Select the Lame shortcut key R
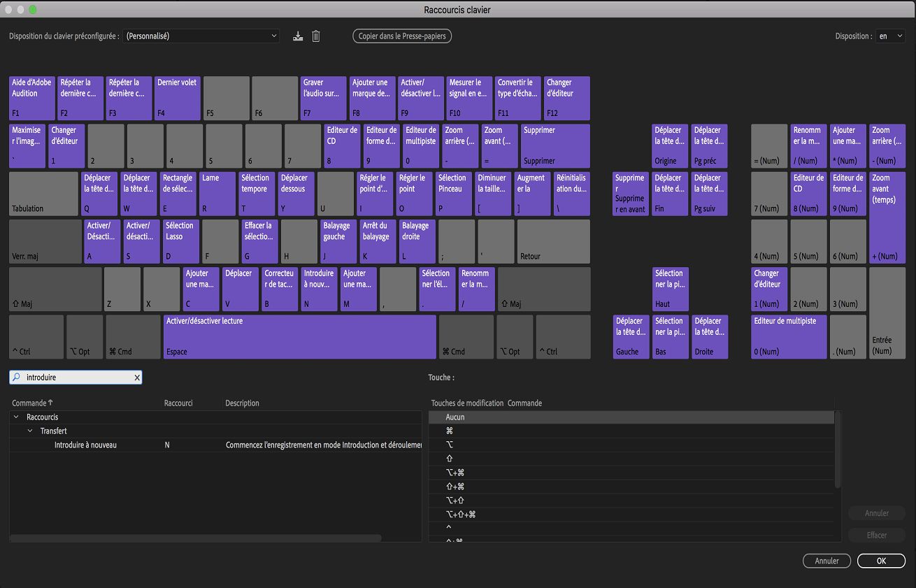Image resolution: width=916 pixels, height=588 pixels. (217, 194)
